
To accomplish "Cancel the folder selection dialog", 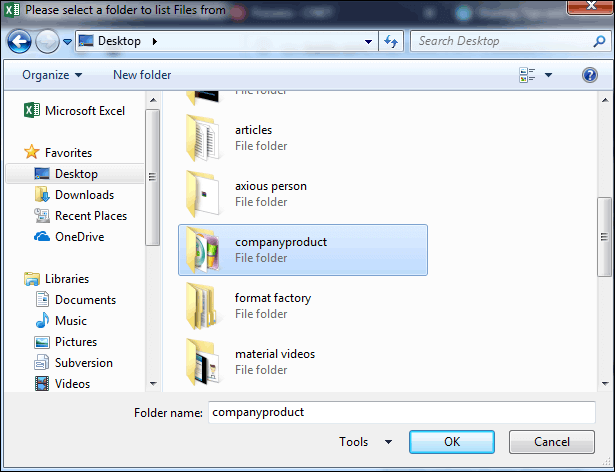I will (x=551, y=442).
